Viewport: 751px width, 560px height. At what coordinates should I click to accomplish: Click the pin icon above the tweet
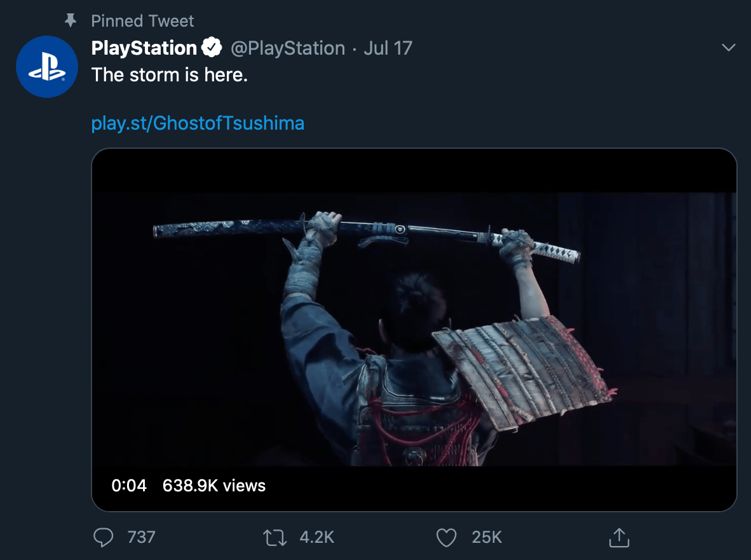(71, 20)
